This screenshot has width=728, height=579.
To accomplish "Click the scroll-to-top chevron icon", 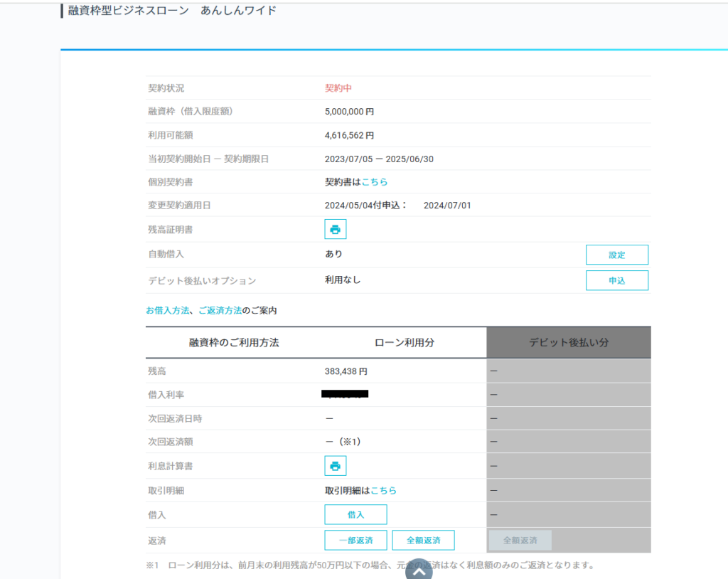I will [x=419, y=571].
